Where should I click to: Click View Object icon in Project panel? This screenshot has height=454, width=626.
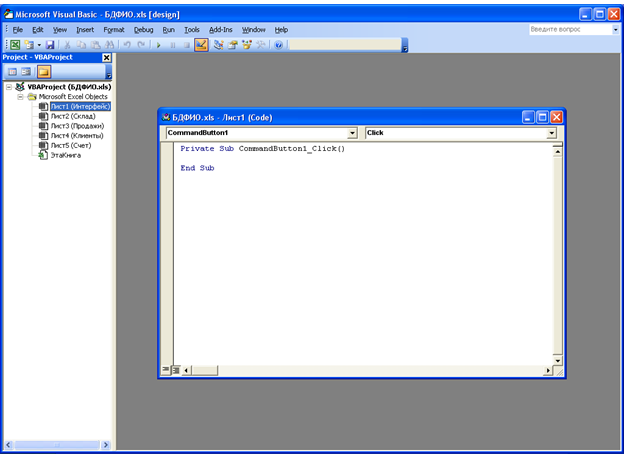pyautogui.click(x=26, y=72)
